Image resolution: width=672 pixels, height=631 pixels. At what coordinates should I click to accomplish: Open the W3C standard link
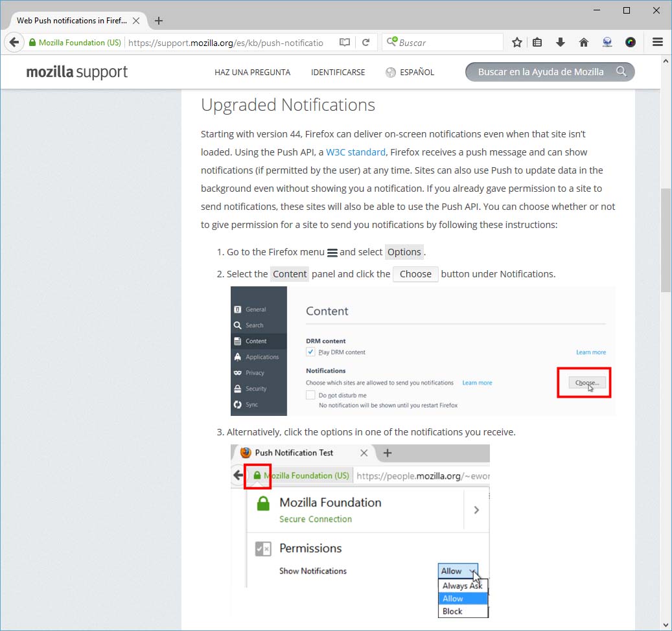pos(355,152)
